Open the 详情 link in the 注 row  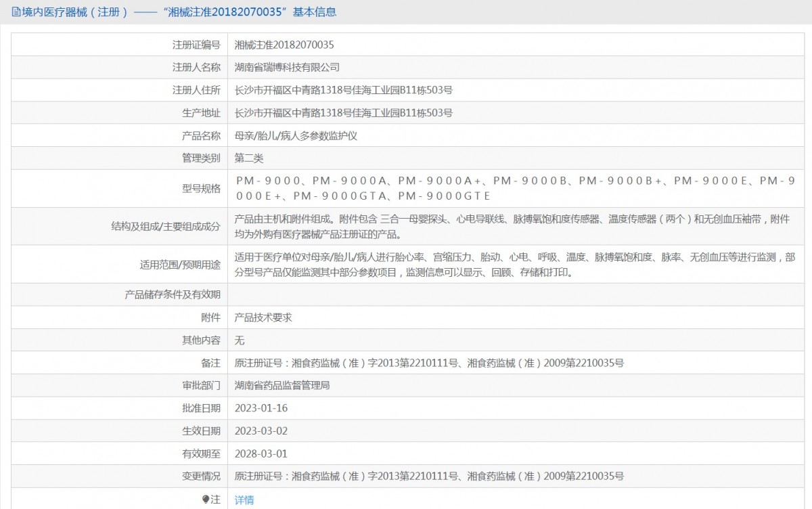click(x=244, y=500)
